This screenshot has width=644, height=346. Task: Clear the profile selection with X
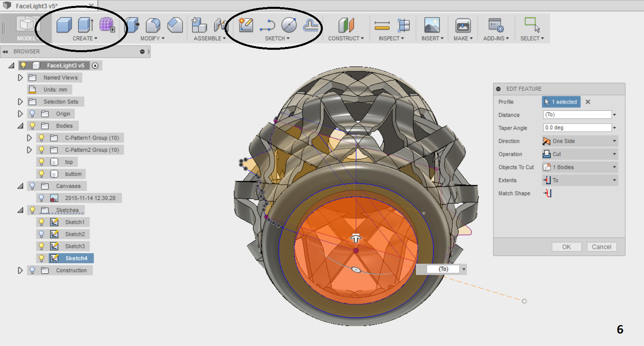click(588, 102)
